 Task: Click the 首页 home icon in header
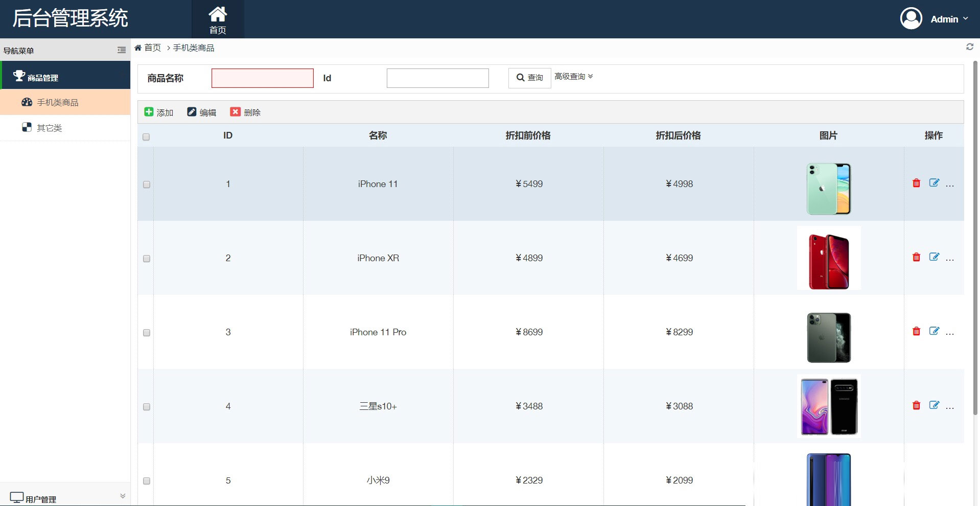point(218,19)
